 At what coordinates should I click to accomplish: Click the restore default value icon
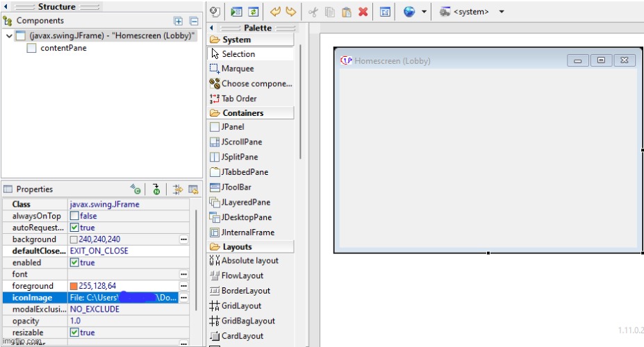193,189
